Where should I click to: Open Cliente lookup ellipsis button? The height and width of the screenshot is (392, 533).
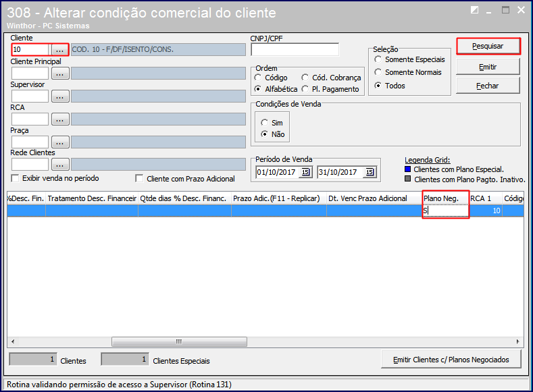pos(60,50)
